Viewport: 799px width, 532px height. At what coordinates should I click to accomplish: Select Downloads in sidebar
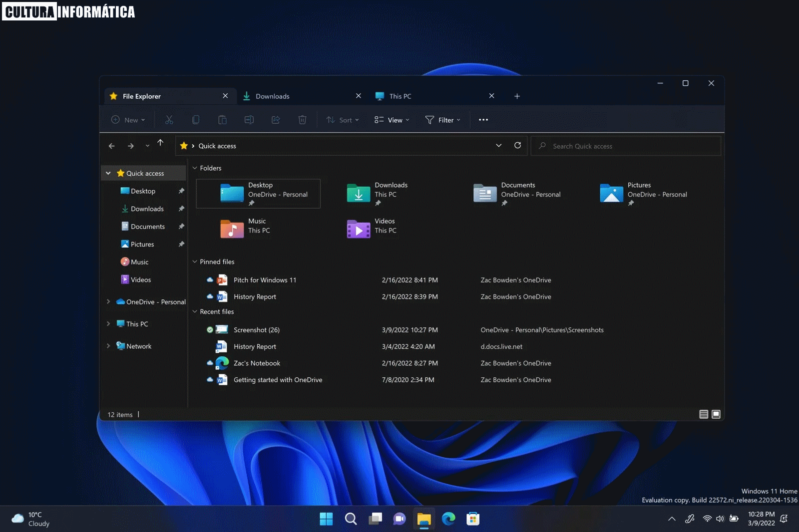[144, 209]
